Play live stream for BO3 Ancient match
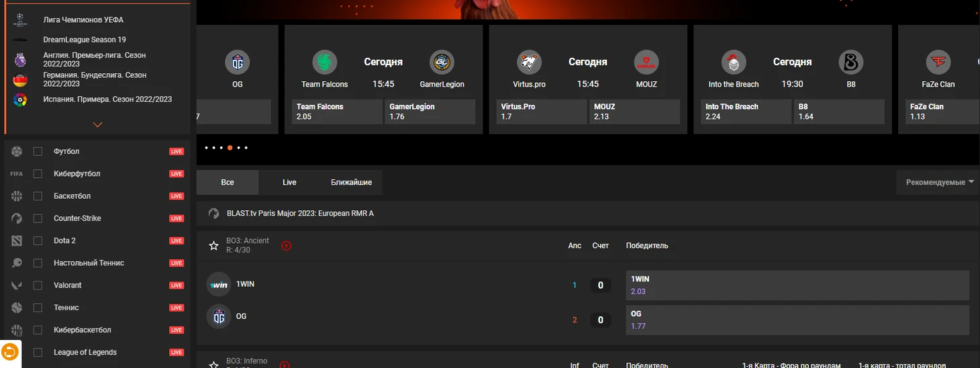Viewport: 980px width, 368px height. [286, 246]
